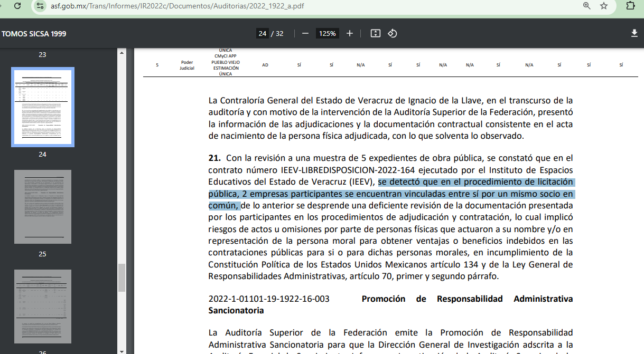Image resolution: width=644 pixels, height=354 pixels.
Task: Click the 'Poder Judicial' table cell
Action: coord(187,65)
